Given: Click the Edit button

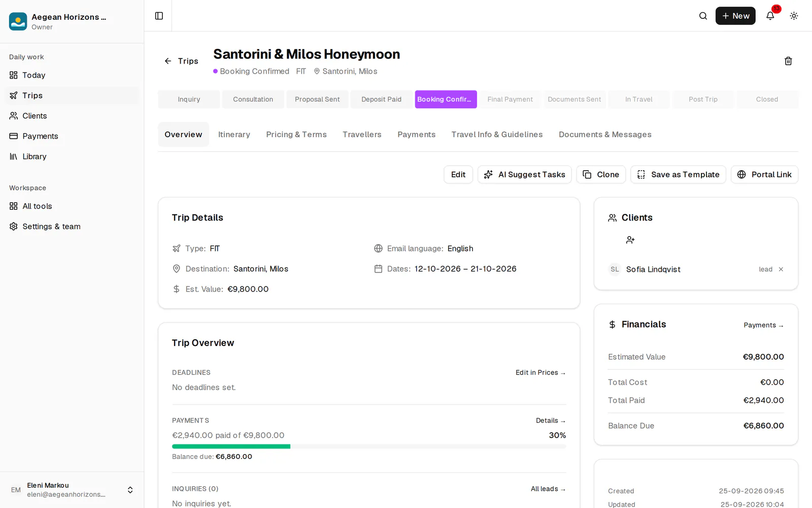Looking at the screenshot, I should tap(458, 175).
